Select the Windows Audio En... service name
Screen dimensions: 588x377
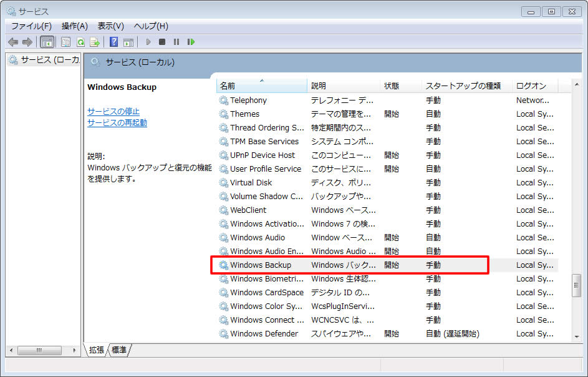pyautogui.click(x=267, y=251)
